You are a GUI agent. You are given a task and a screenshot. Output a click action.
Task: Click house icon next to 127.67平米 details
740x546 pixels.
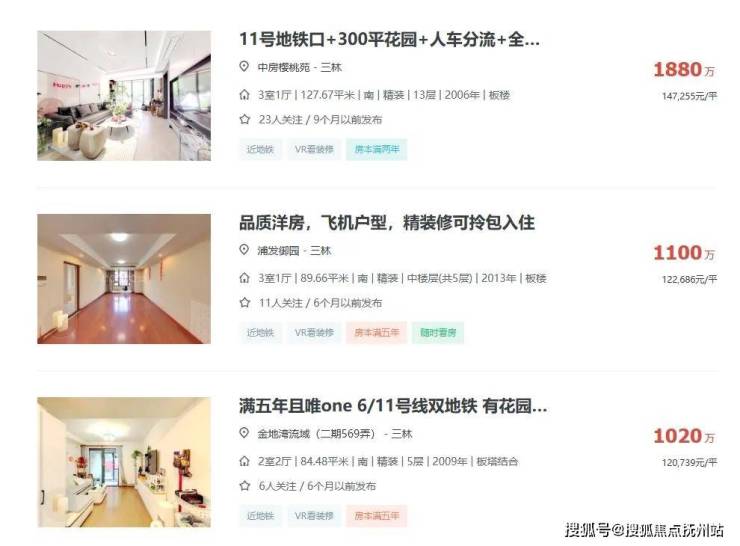coord(244,95)
